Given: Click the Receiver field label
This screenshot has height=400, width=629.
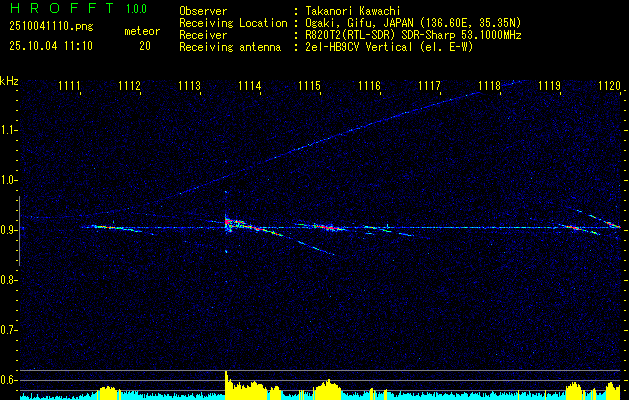Looking at the screenshot, I should (203, 35).
